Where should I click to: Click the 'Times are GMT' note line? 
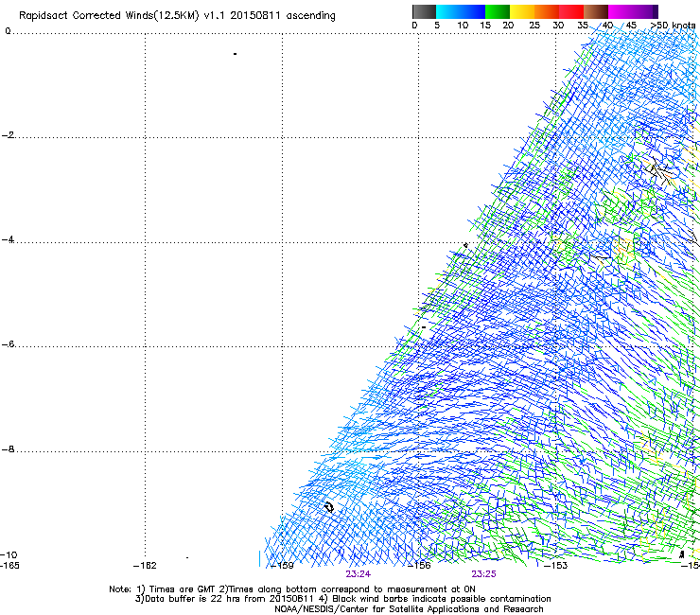click(x=292, y=589)
